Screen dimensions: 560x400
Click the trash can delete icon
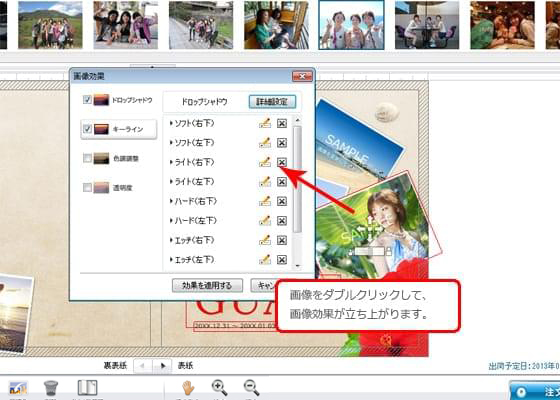[x=51, y=388]
